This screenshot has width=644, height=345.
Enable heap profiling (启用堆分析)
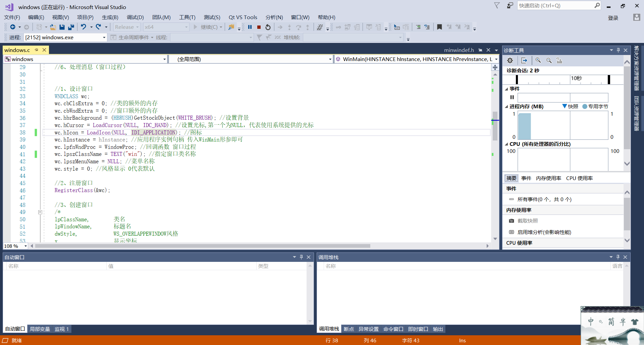pyautogui.click(x=544, y=232)
